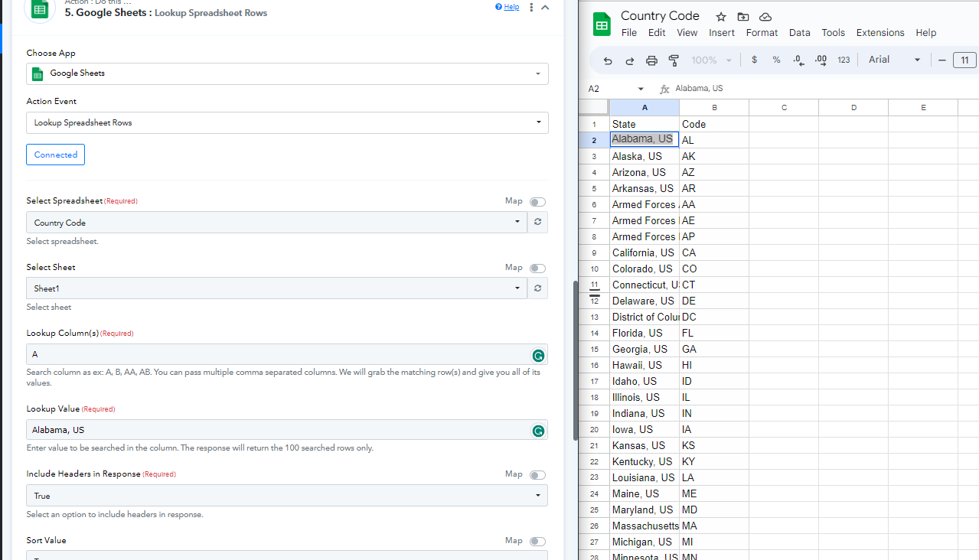Check cloud save status icon
The width and height of the screenshot is (979, 560).
click(765, 17)
